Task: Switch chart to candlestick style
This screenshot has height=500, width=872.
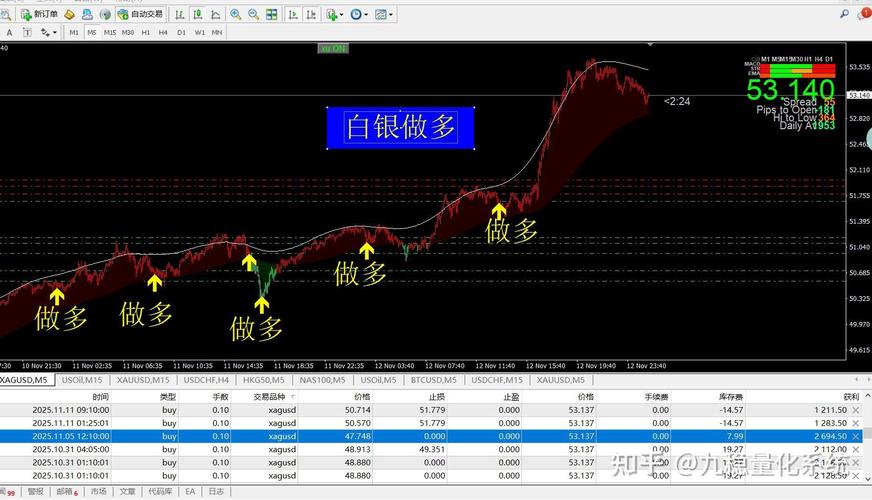Action: click(197, 14)
